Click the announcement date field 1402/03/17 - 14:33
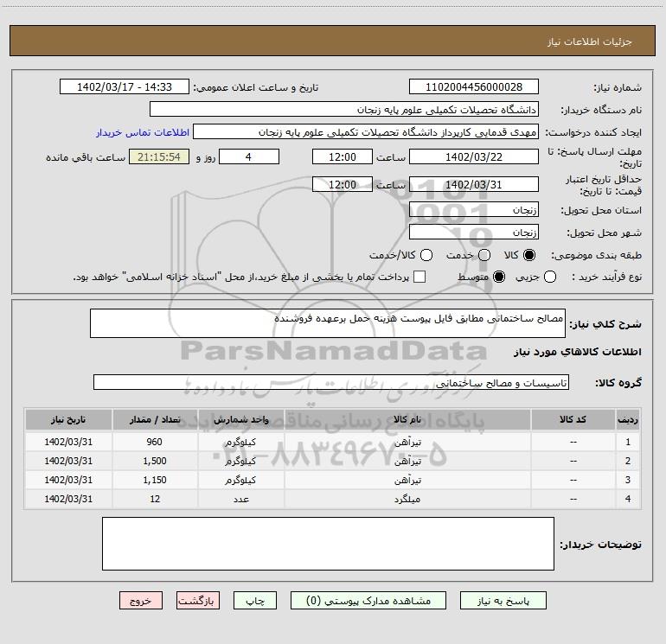Screen dimensions: 666x644 [x=124, y=87]
